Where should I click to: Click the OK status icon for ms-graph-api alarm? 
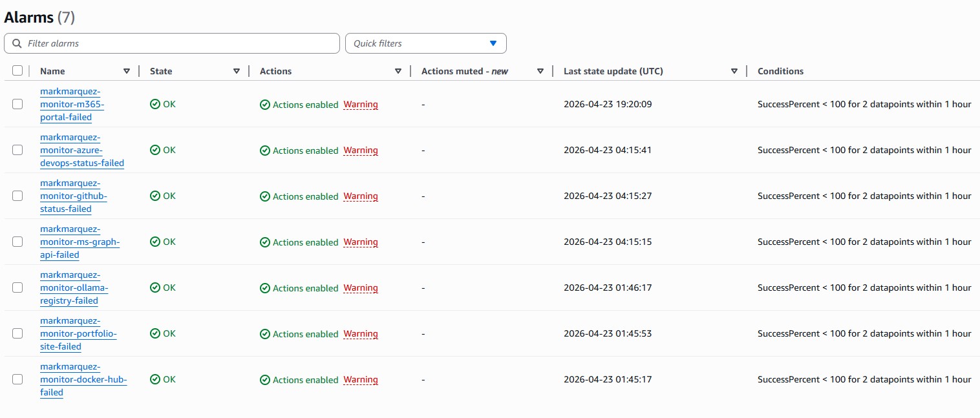(x=154, y=242)
